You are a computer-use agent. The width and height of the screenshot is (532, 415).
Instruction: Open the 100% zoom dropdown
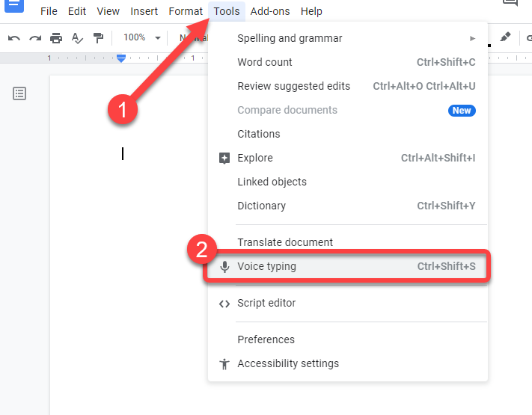[141, 37]
